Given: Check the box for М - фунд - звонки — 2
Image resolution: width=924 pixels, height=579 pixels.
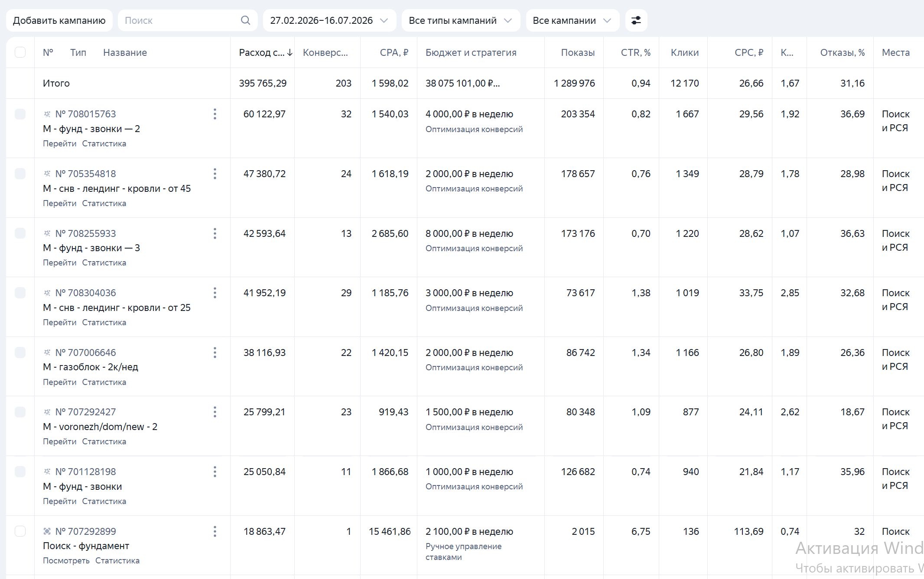Looking at the screenshot, I should (x=20, y=114).
